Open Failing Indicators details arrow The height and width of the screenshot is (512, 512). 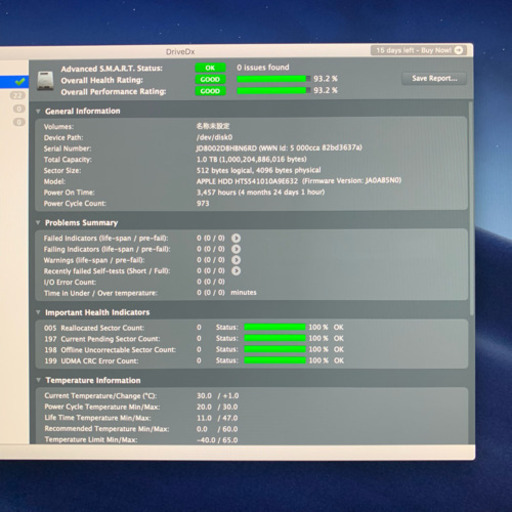[236, 249]
